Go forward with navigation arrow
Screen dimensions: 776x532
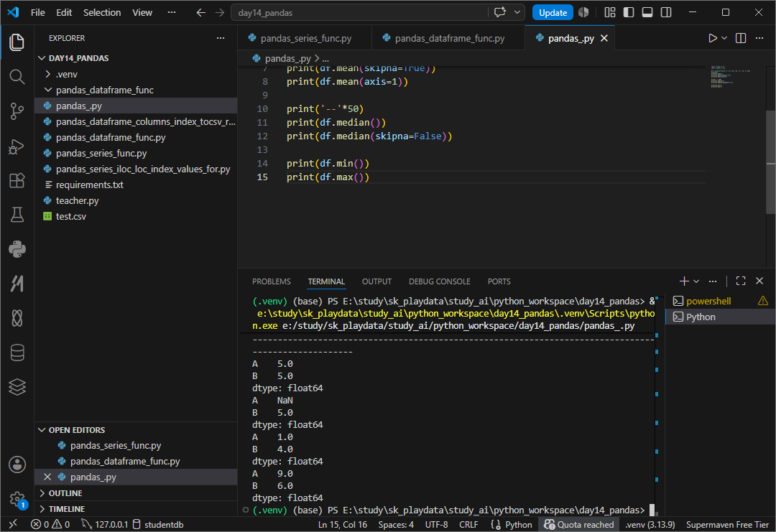[x=220, y=12]
